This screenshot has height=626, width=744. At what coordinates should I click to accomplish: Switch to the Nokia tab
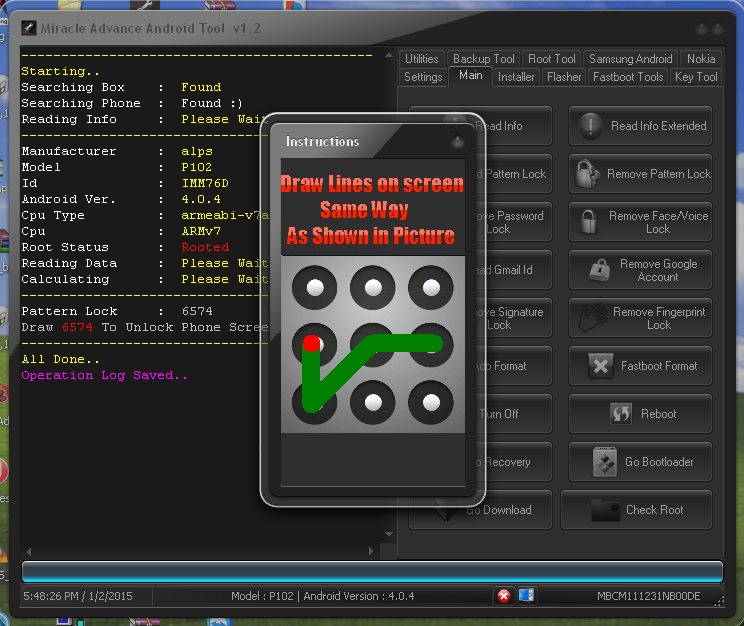tap(701, 59)
